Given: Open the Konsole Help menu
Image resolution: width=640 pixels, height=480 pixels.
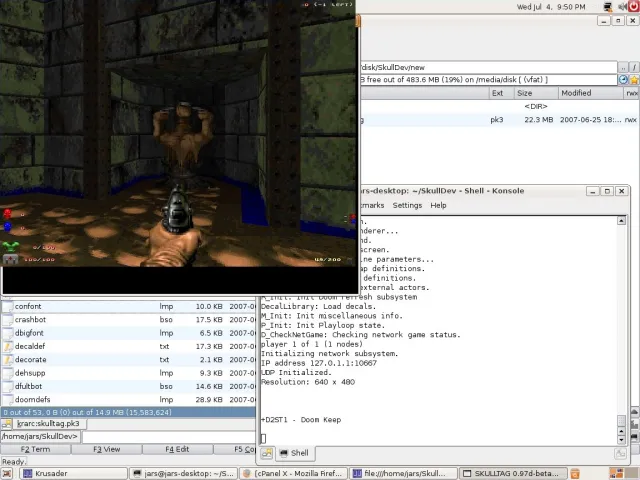Looking at the screenshot, I should click(x=438, y=205).
